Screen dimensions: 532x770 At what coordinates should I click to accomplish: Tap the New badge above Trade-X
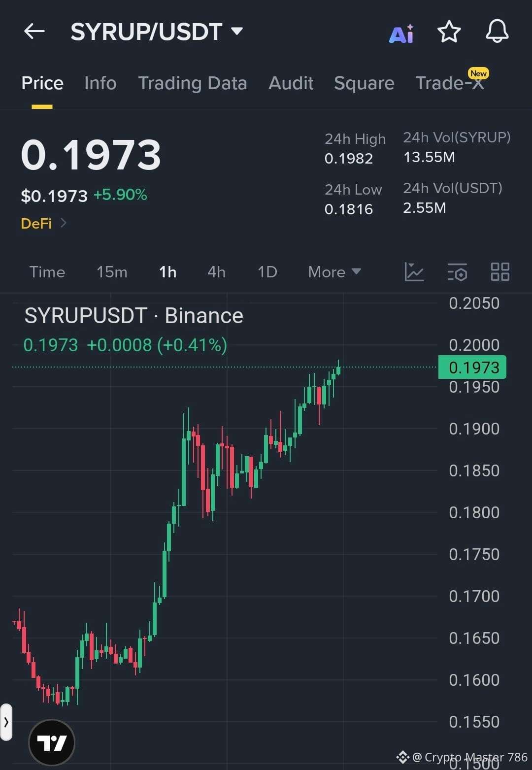tap(478, 73)
